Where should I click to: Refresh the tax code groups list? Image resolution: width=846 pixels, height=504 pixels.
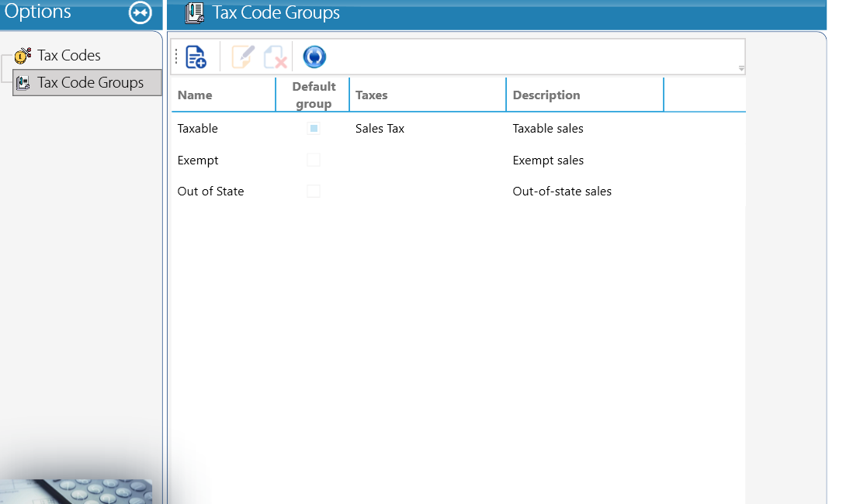pyautogui.click(x=314, y=57)
